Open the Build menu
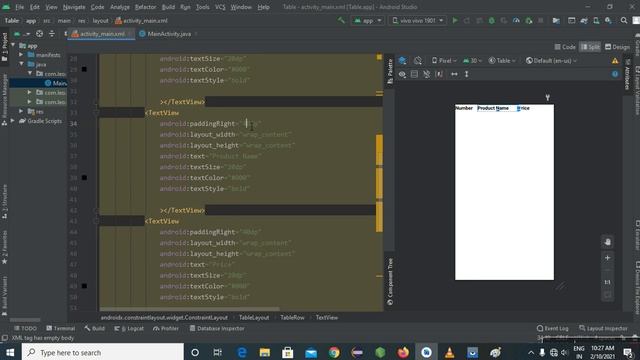 [168, 7]
